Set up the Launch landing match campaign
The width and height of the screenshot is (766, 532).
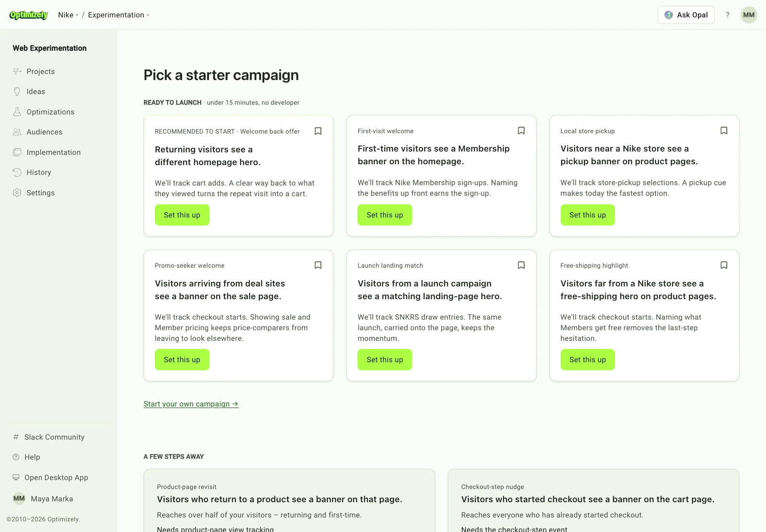(385, 360)
